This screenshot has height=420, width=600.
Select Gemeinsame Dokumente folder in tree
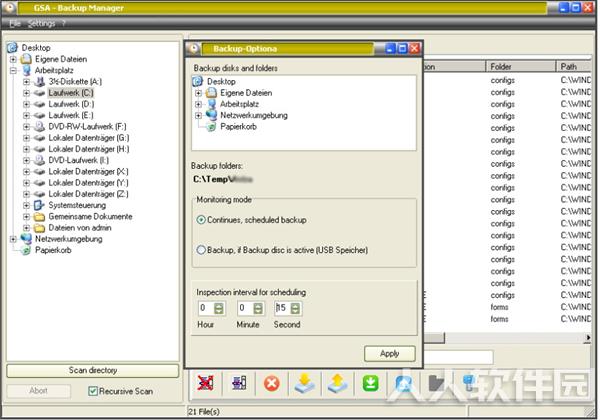(90, 216)
